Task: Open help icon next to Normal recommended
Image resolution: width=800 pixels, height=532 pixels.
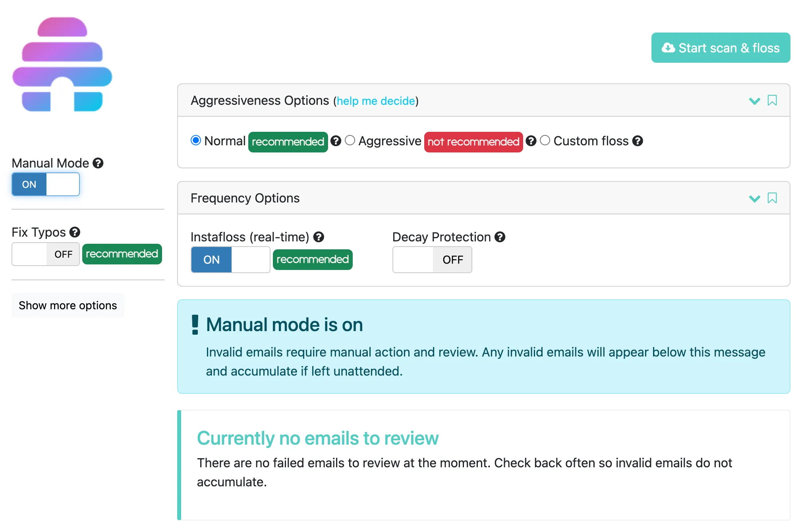Action: click(x=336, y=141)
